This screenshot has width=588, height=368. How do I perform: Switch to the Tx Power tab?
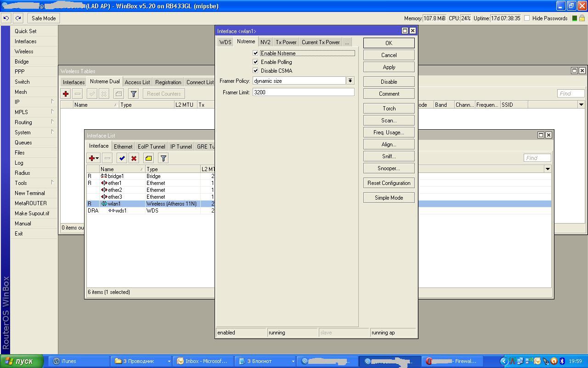tap(286, 42)
